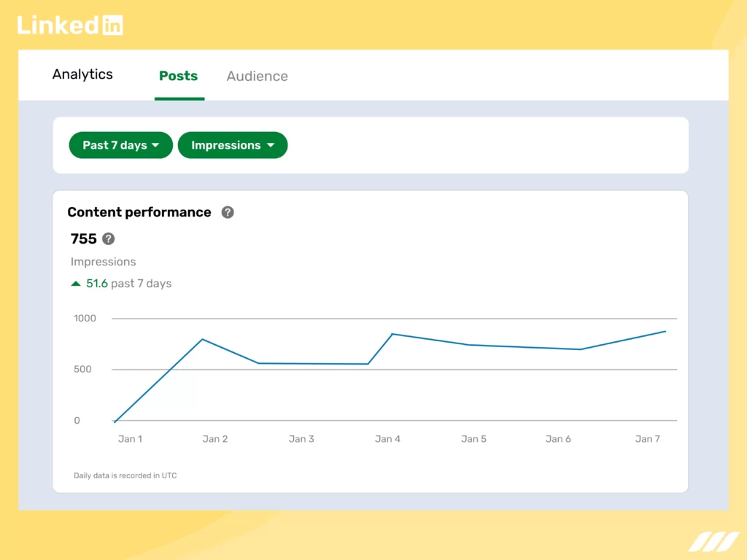Click the 1000 y-axis label

click(x=85, y=318)
